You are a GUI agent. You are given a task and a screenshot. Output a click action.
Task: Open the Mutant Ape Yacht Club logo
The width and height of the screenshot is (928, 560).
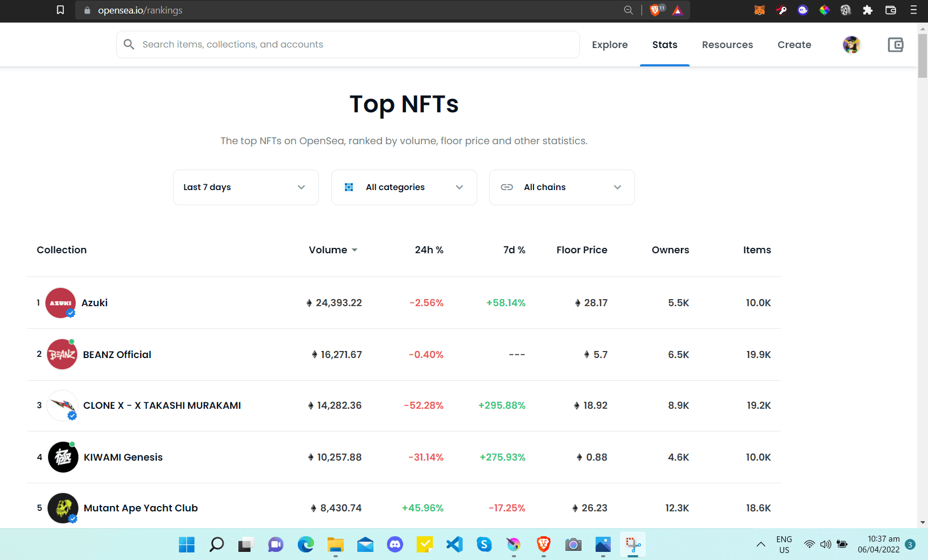click(63, 508)
